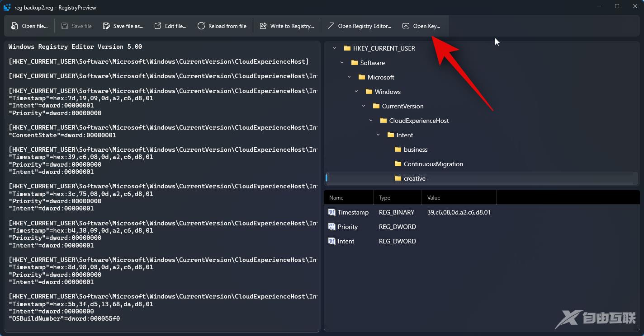Click the Open Key toolbar icon
This screenshot has width=644, height=336.
pyautogui.click(x=406, y=26)
